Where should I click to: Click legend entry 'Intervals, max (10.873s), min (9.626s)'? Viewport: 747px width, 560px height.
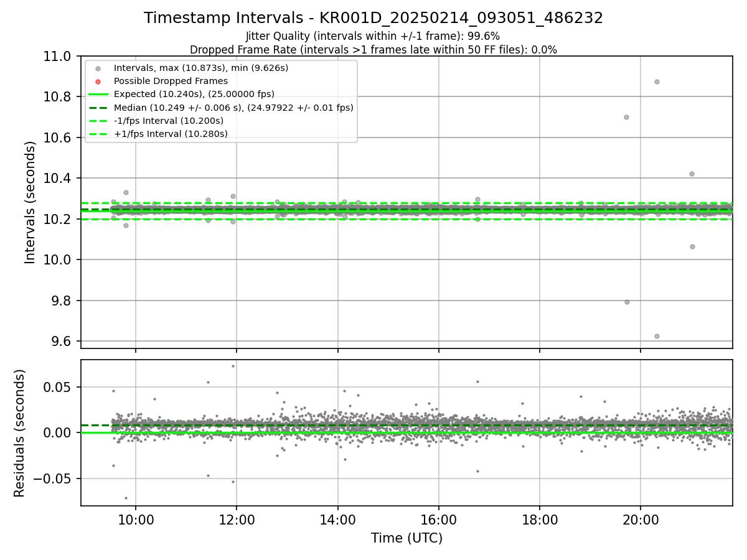coord(201,68)
